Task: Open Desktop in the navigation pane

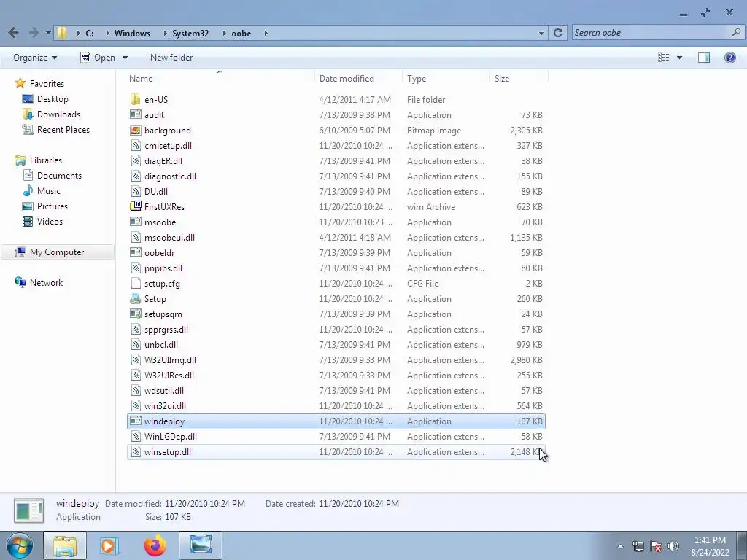Action: [x=53, y=99]
